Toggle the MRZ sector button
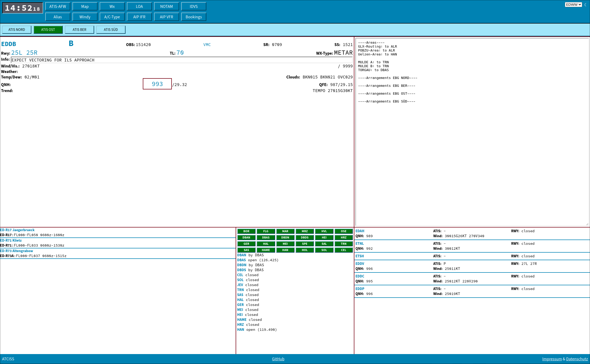Screen dimensions: 590x364 click(305, 231)
